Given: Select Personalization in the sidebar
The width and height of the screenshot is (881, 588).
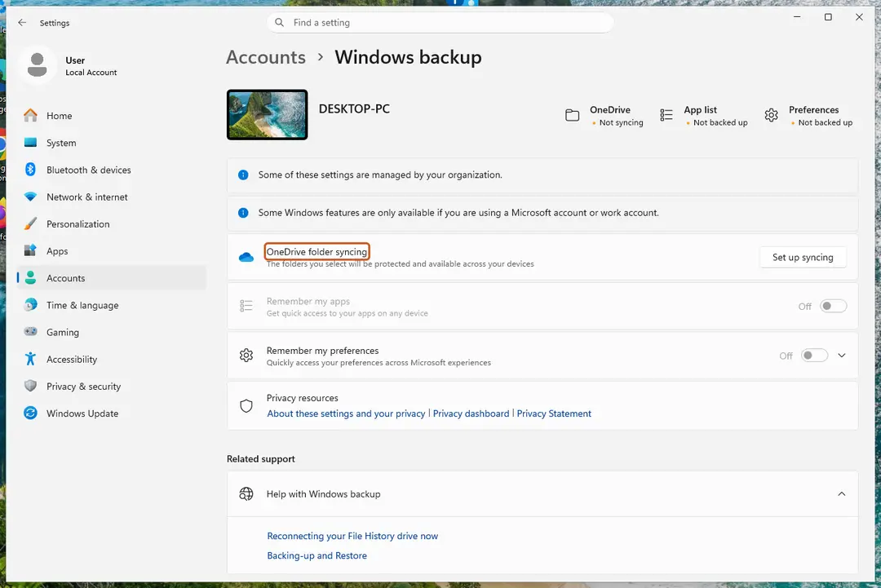Looking at the screenshot, I should [x=112, y=223].
